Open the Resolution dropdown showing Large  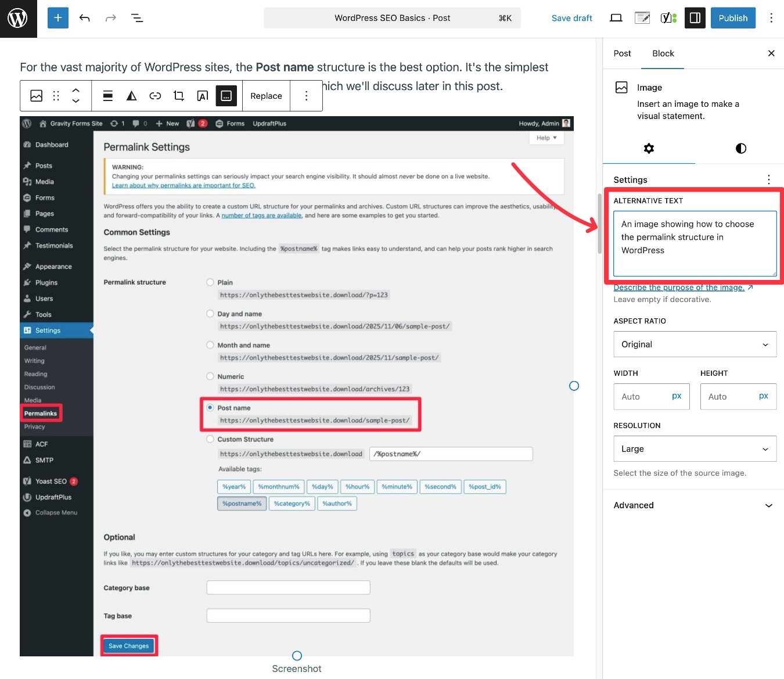coord(695,448)
